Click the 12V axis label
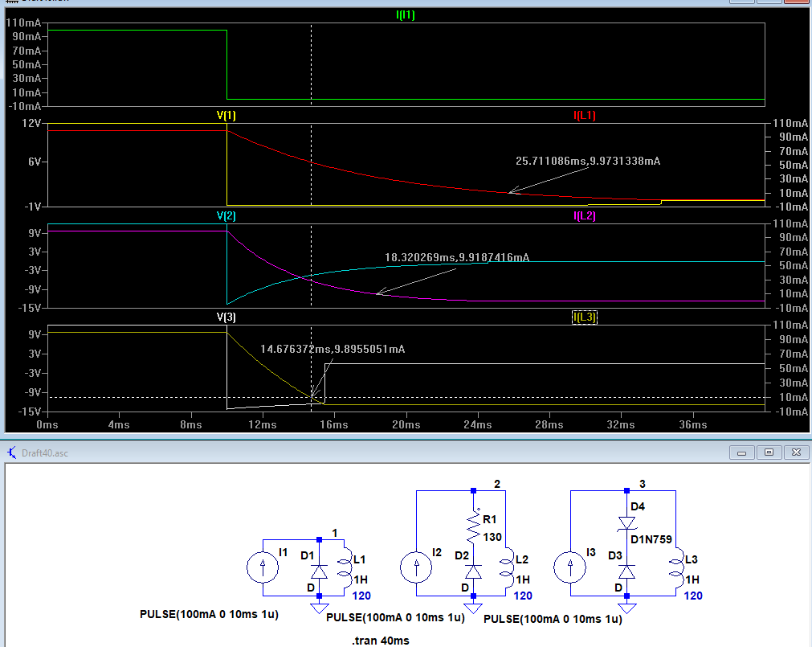The image size is (812, 647). [x=31, y=123]
